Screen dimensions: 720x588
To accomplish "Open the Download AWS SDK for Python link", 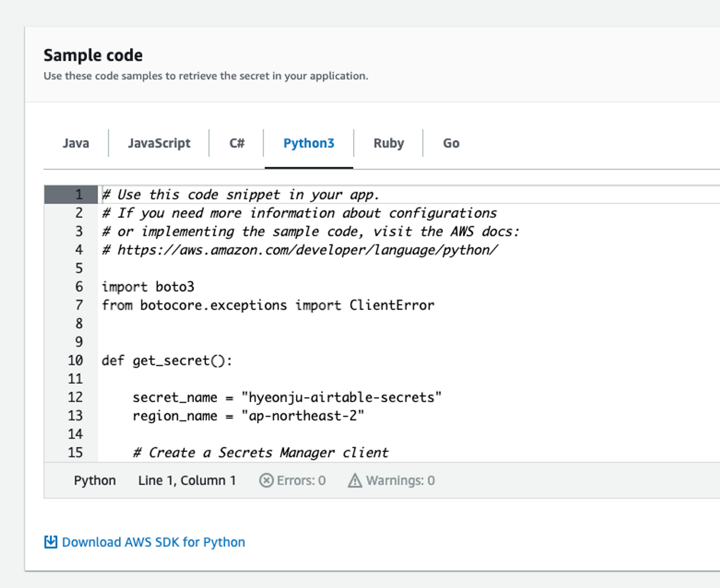I will [153, 542].
